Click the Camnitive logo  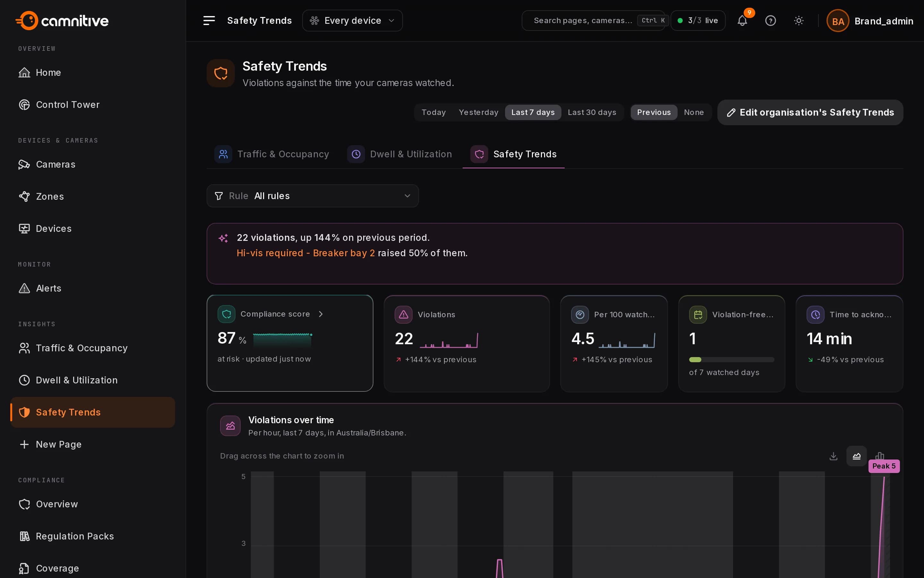coord(62,21)
